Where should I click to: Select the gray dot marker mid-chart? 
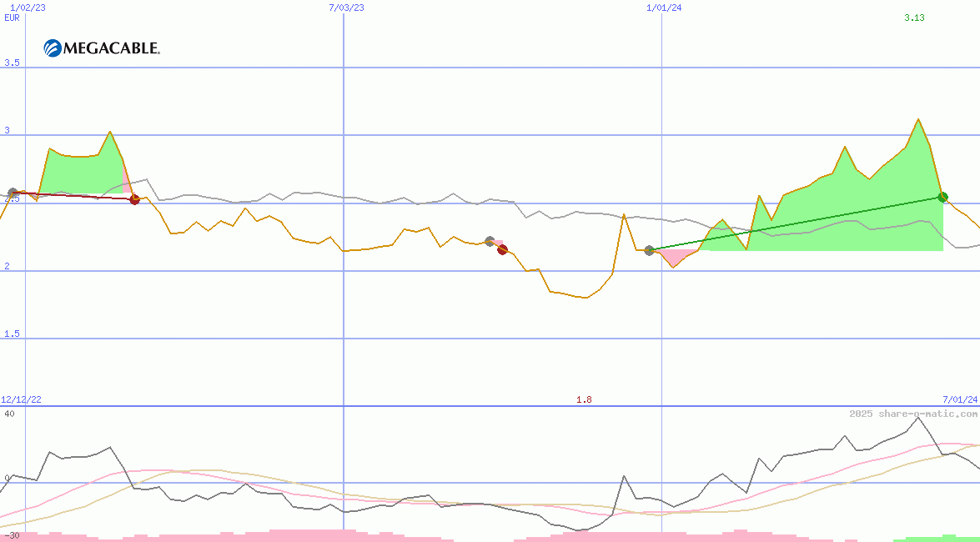[x=490, y=241]
